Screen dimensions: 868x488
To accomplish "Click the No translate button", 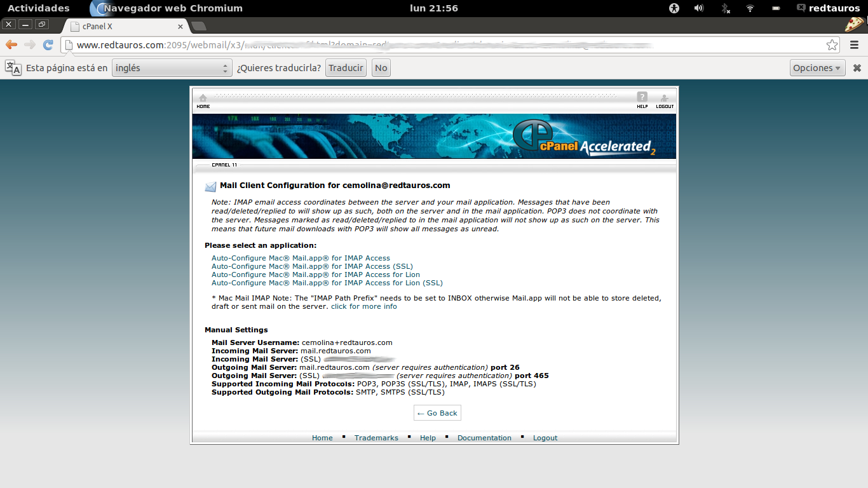I will pyautogui.click(x=381, y=68).
